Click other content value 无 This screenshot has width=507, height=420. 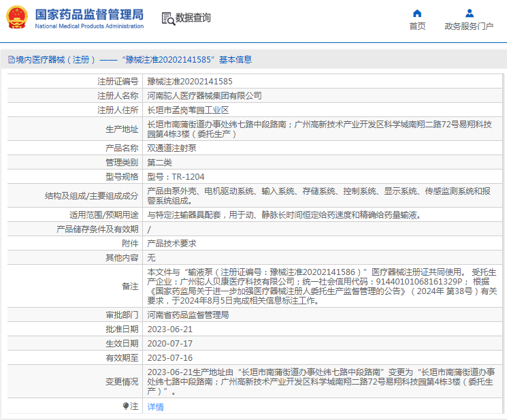pos(151,258)
